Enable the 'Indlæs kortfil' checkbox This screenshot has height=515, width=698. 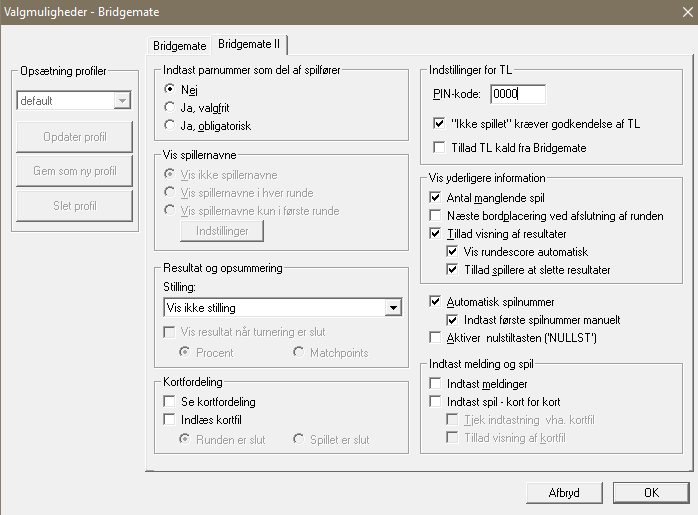[170, 420]
